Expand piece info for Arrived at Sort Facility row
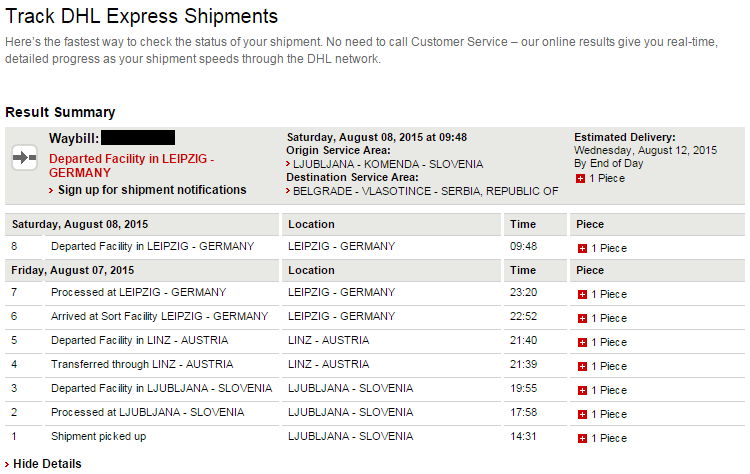This screenshot has height=474, width=750. click(582, 318)
